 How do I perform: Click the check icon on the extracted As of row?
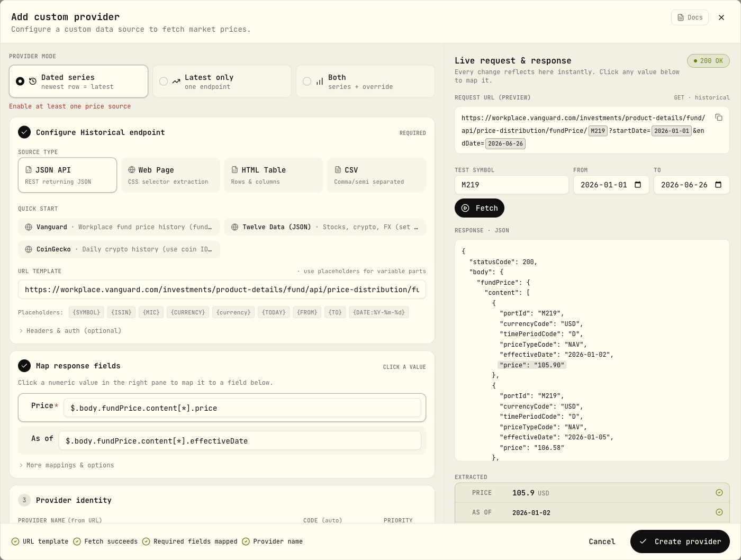[x=719, y=512]
